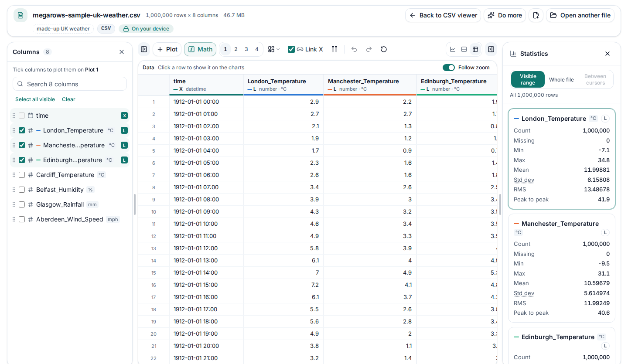The width and height of the screenshot is (628, 364).
Task: Click the document icon beside the file name
Action: click(20, 15)
